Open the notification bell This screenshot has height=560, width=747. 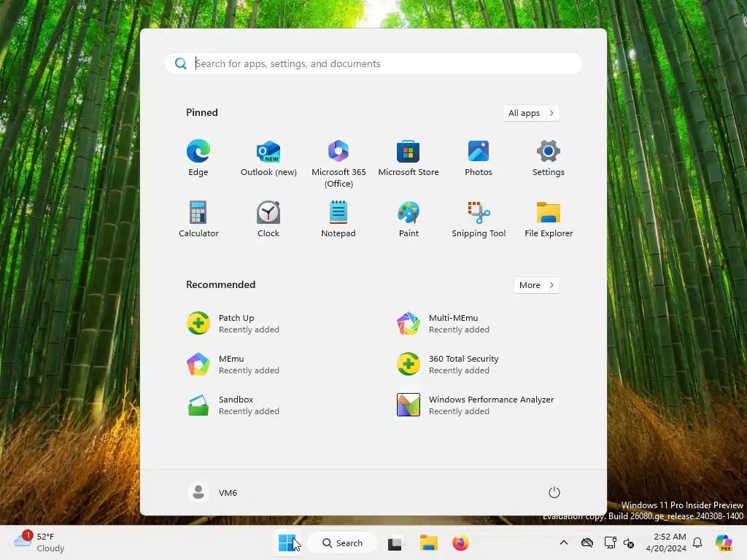pyautogui.click(x=697, y=542)
